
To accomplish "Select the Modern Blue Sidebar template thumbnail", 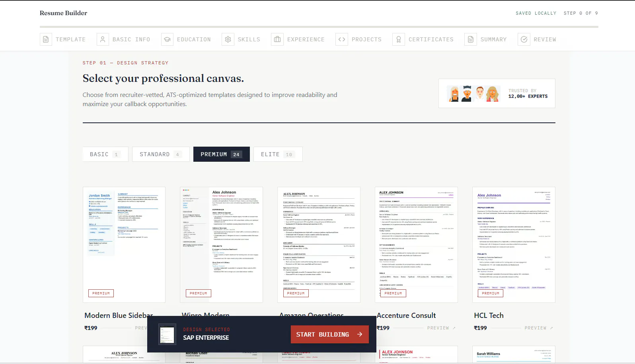I will 124,245.
